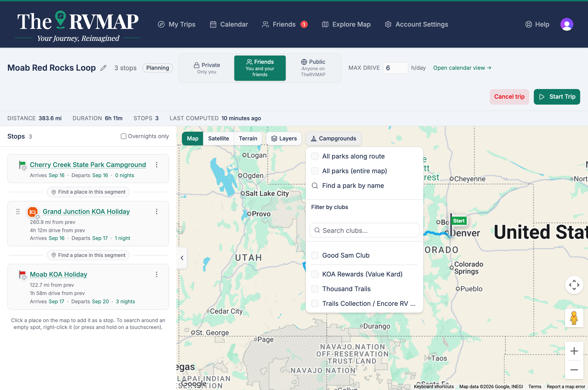The width and height of the screenshot is (588, 390).
Task: Open options menu for Cherry Creek State Park
Action: (156, 165)
